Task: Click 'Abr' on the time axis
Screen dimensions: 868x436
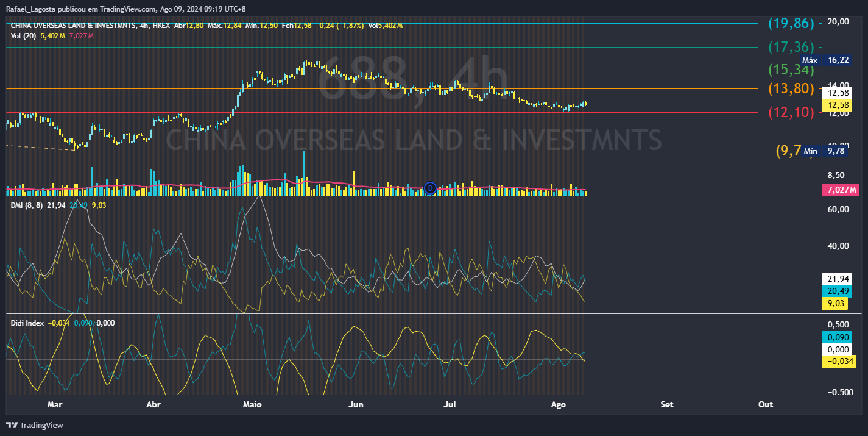Action: tap(153, 404)
